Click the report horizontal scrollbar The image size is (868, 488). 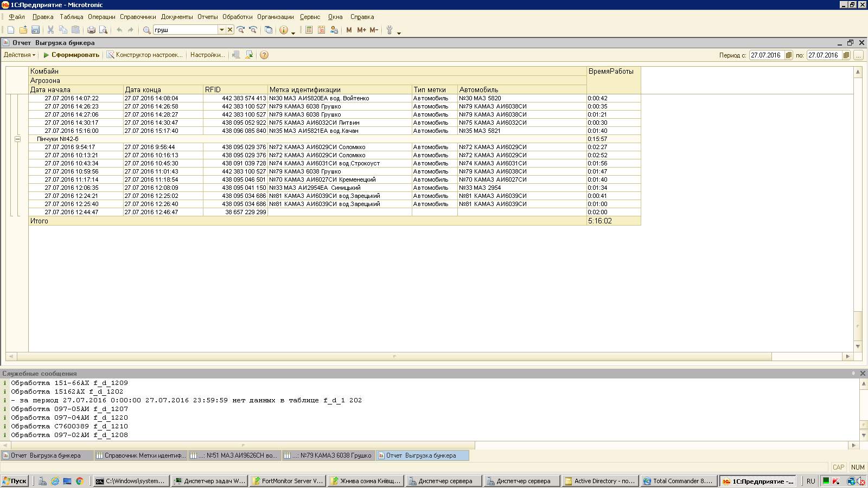point(394,356)
